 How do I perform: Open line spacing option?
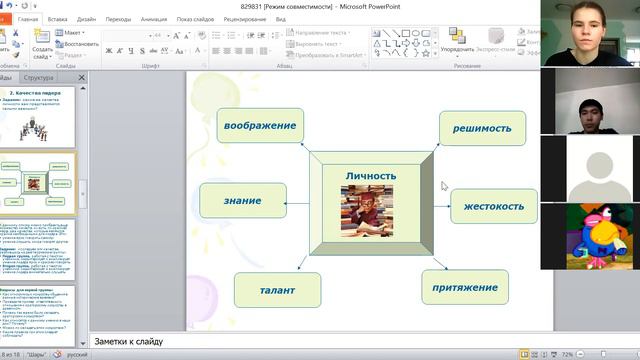coord(276,36)
